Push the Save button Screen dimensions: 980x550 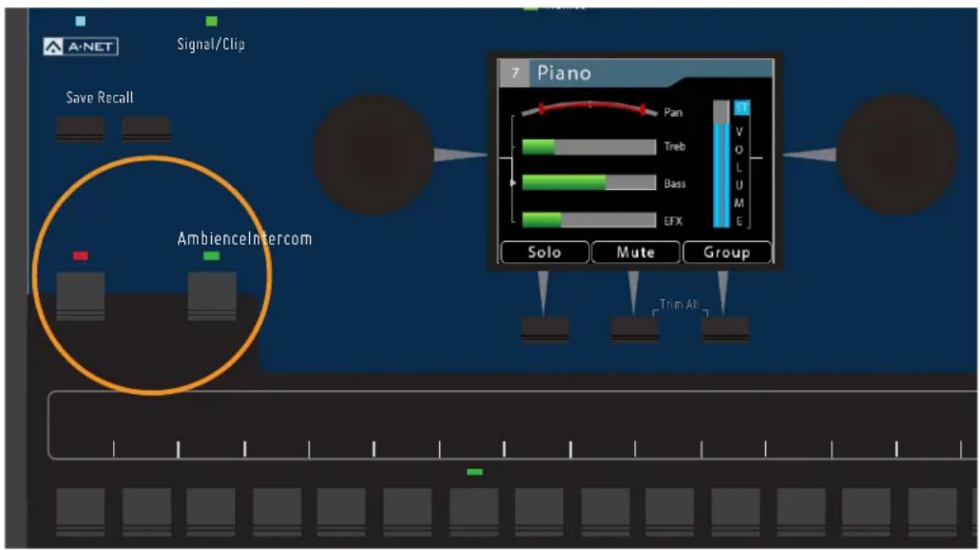[81, 129]
